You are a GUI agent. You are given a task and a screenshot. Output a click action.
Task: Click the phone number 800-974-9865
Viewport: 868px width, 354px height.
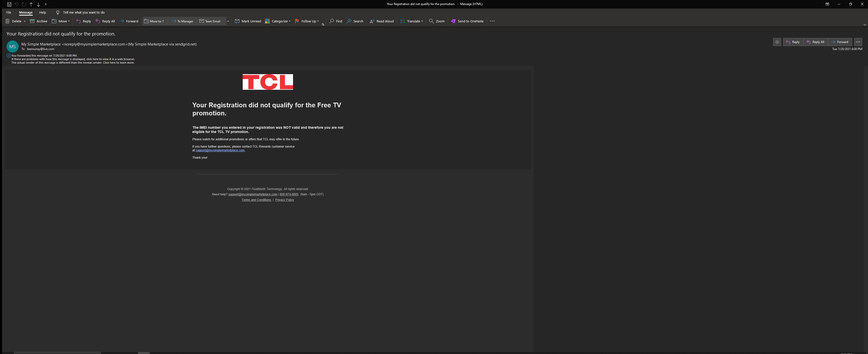click(289, 195)
